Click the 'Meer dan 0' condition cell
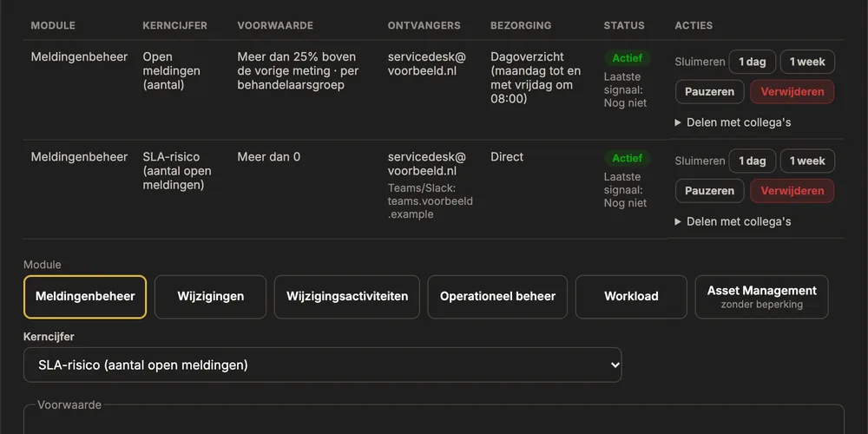 coord(269,157)
